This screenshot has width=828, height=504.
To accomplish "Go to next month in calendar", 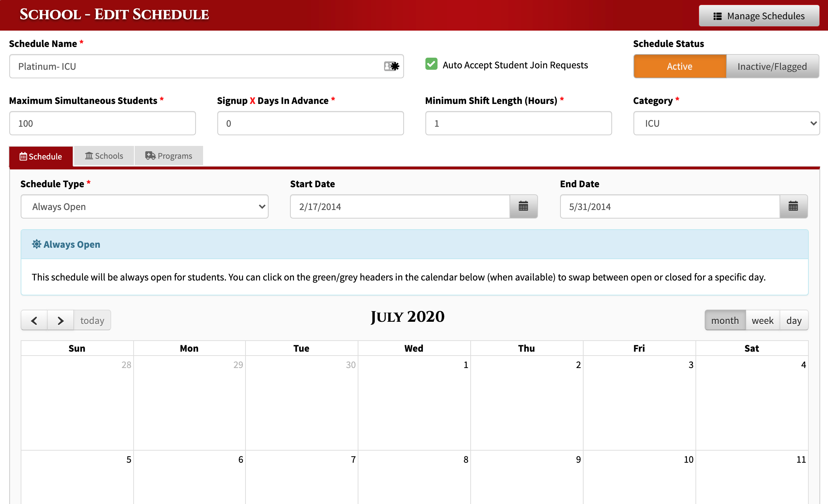I will (61, 320).
